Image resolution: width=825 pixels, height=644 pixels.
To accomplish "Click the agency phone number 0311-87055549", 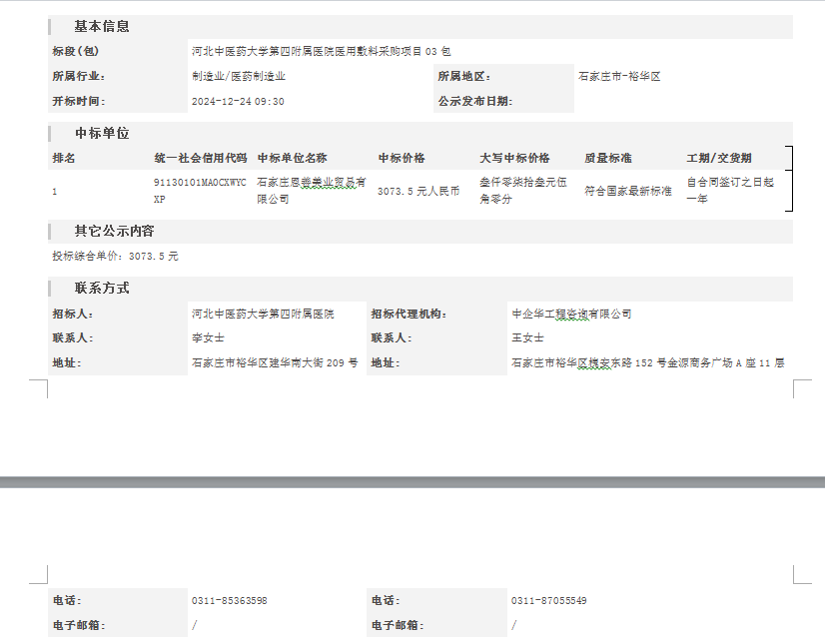I will [548, 601].
